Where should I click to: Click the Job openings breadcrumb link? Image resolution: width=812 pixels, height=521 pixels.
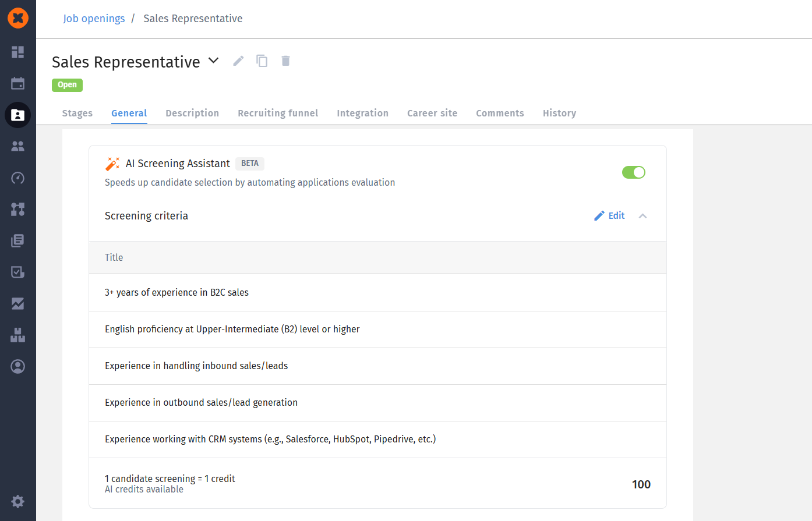pyautogui.click(x=94, y=19)
